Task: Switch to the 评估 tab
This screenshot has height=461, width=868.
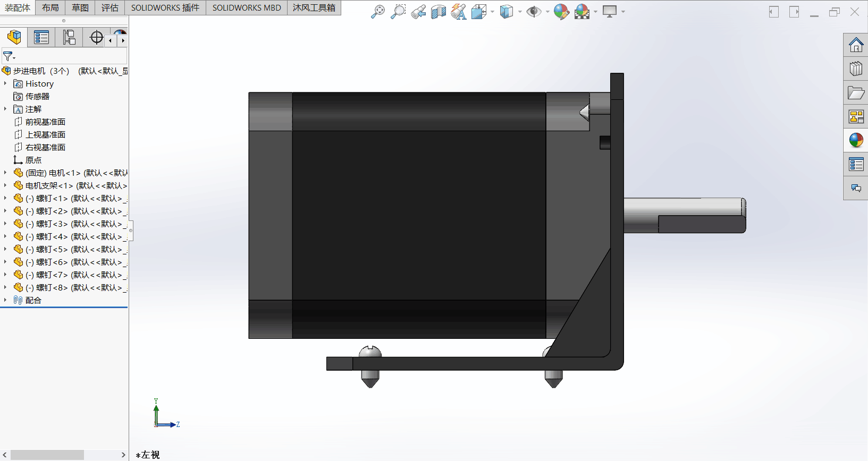Action: point(110,7)
